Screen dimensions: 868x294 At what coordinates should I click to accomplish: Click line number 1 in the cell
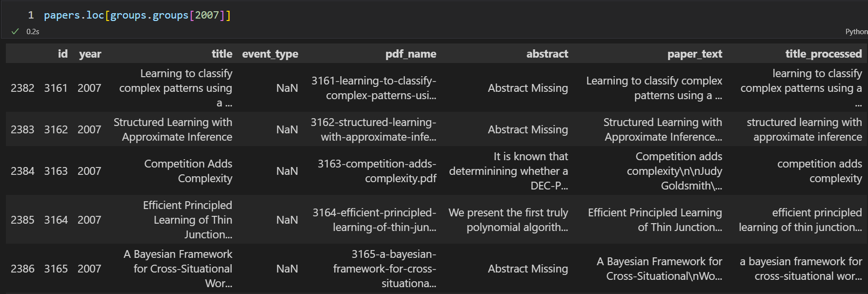31,15
